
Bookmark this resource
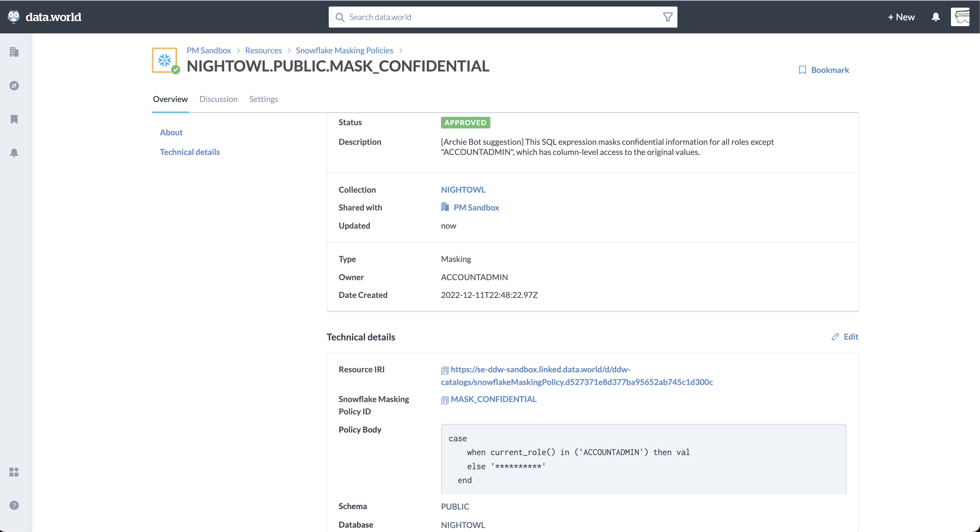coord(824,70)
